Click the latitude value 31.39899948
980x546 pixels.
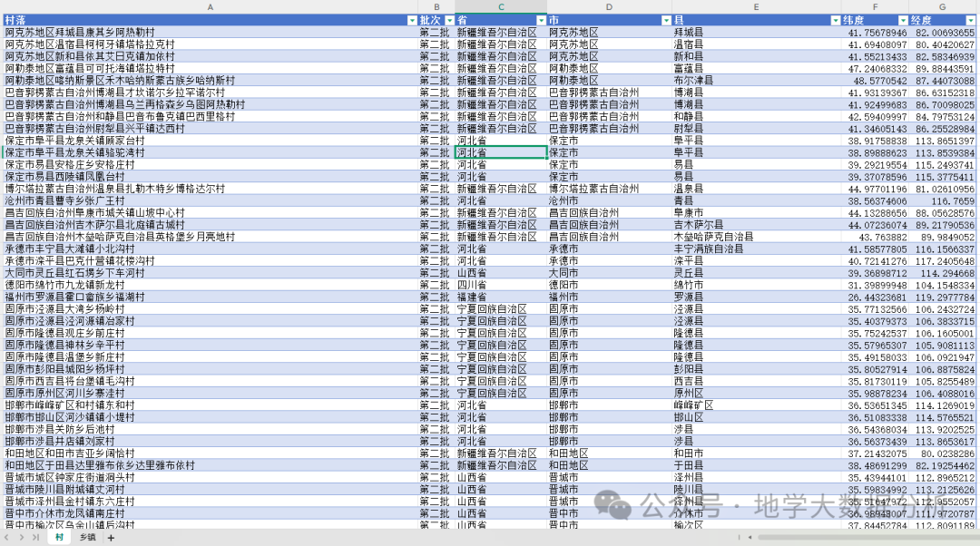pyautogui.click(x=875, y=285)
